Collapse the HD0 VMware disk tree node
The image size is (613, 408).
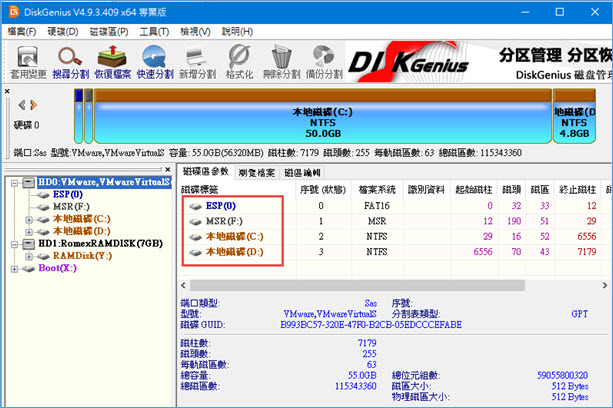point(14,183)
